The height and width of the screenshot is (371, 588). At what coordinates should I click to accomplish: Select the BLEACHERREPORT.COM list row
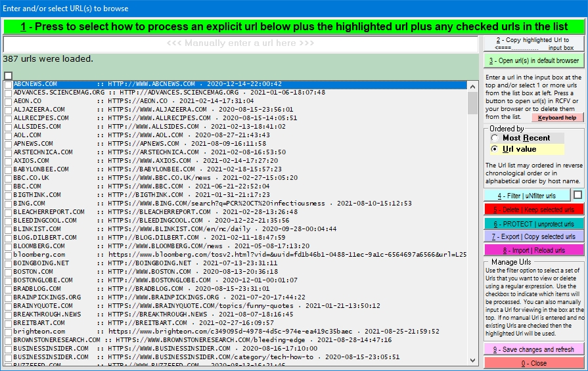[240, 211]
